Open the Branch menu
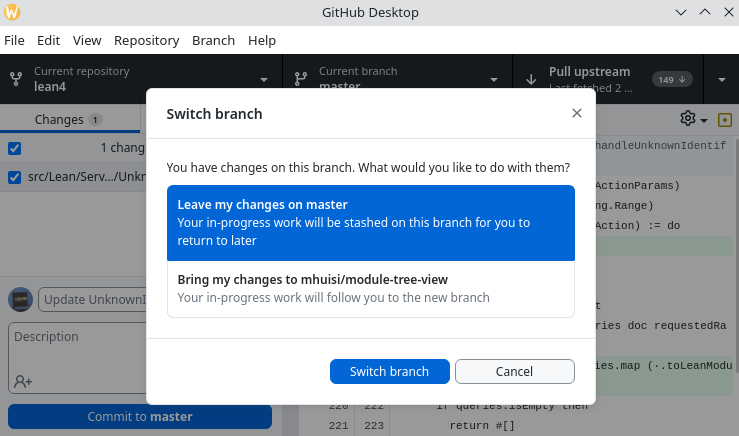Screen dimensions: 739x436 [x=213, y=41]
